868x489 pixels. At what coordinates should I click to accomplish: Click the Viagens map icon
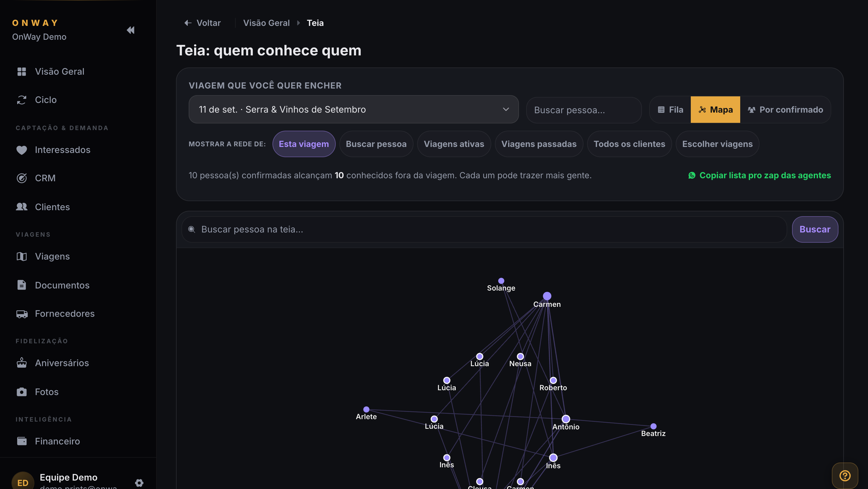coord(22,257)
